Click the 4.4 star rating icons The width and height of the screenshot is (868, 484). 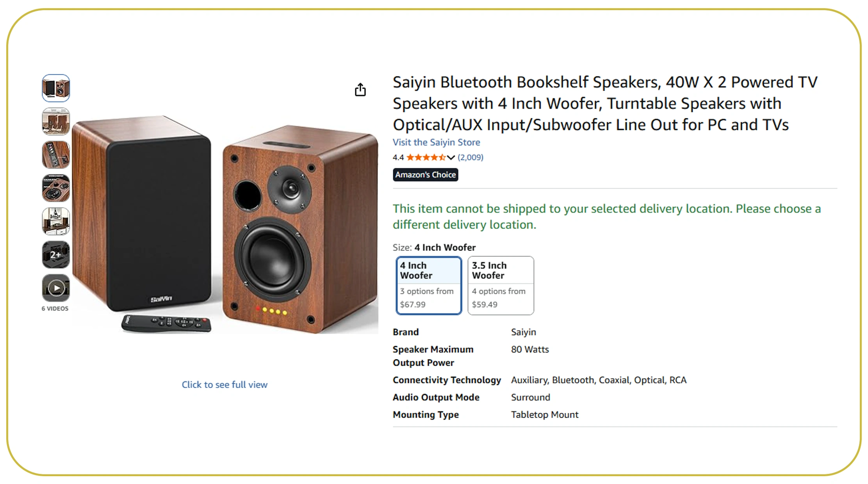point(426,158)
